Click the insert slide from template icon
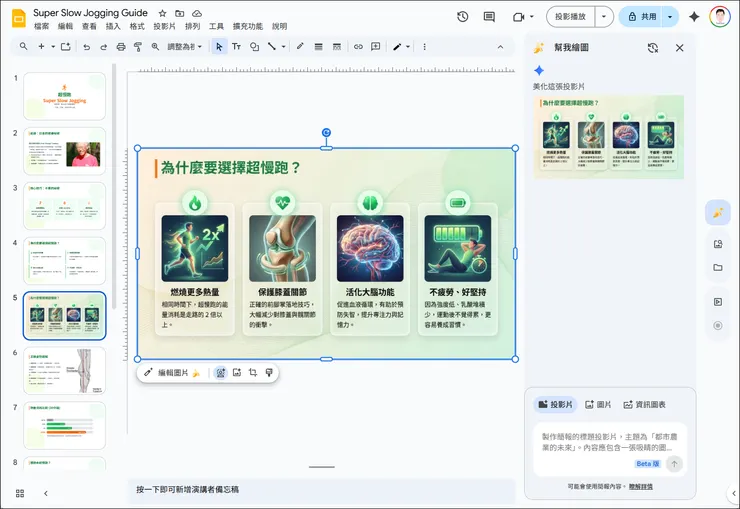The height and width of the screenshot is (509, 740). coord(66,46)
